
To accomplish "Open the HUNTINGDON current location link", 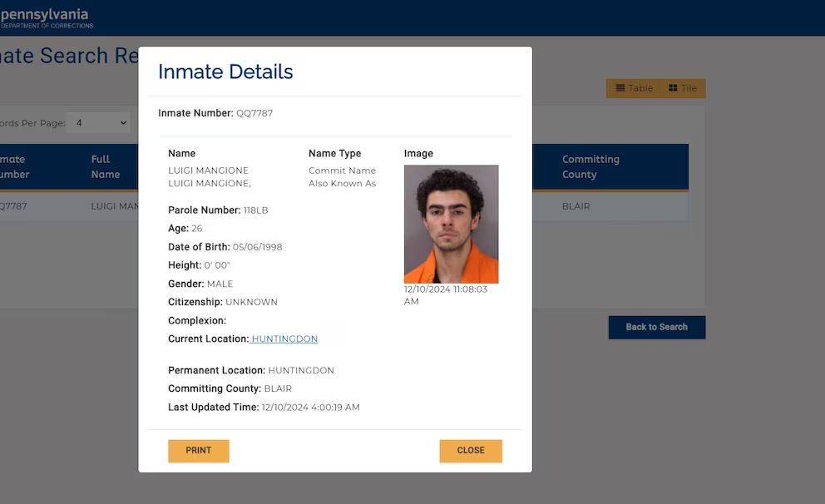I will 284,338.
